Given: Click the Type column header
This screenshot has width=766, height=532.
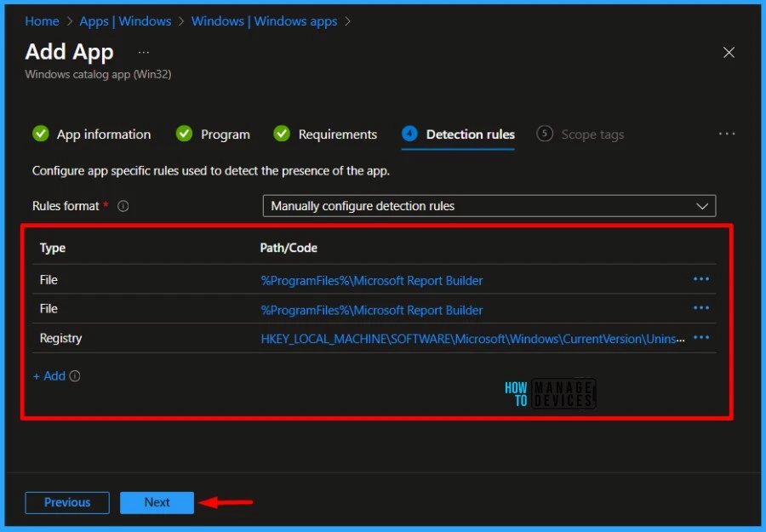Looking at the screenshot, I should pos(53,249).
